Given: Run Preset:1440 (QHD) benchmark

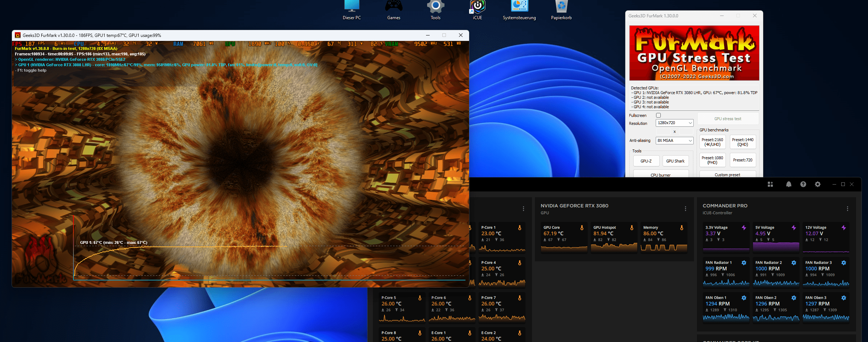Looking at the screenshot, I should [743, 142].
